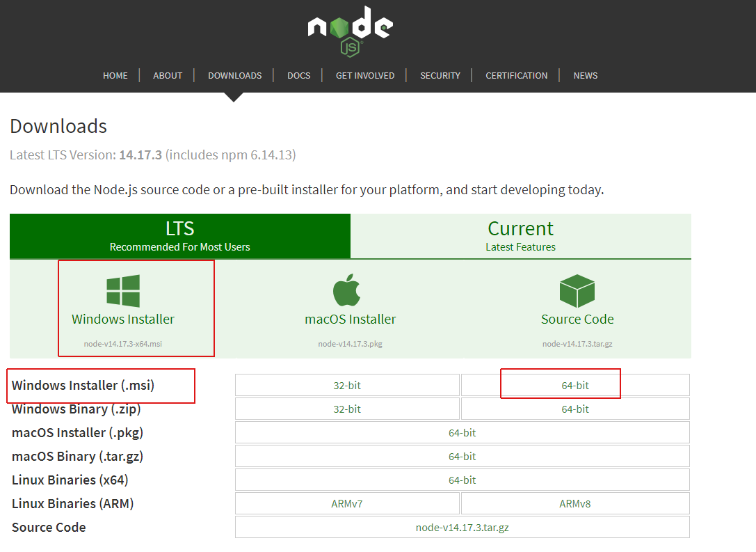Download Windows Binary (.zip) 32-bit
The image size is (756, 552).
(x=347, y=409)
